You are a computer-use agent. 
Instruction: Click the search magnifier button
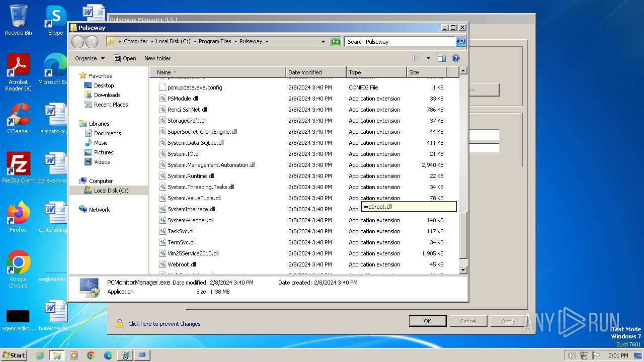(x=460, y=42)
